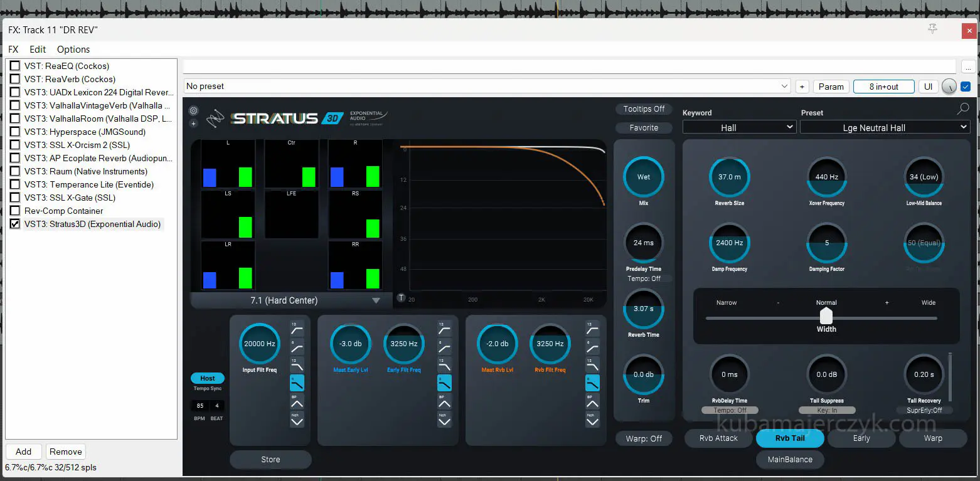Click the pin icon in FX window title bar
The image size is (980, 481).
click(932, 29)
